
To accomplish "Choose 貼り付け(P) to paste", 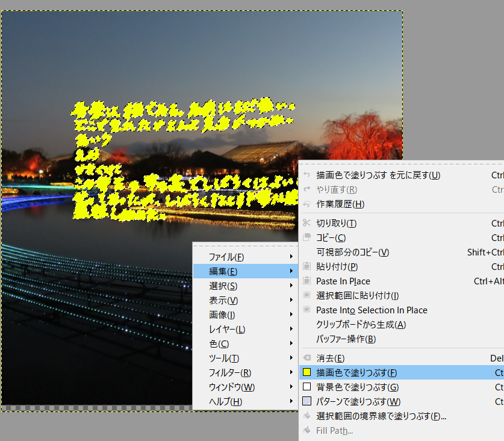I will click(402, 266).
